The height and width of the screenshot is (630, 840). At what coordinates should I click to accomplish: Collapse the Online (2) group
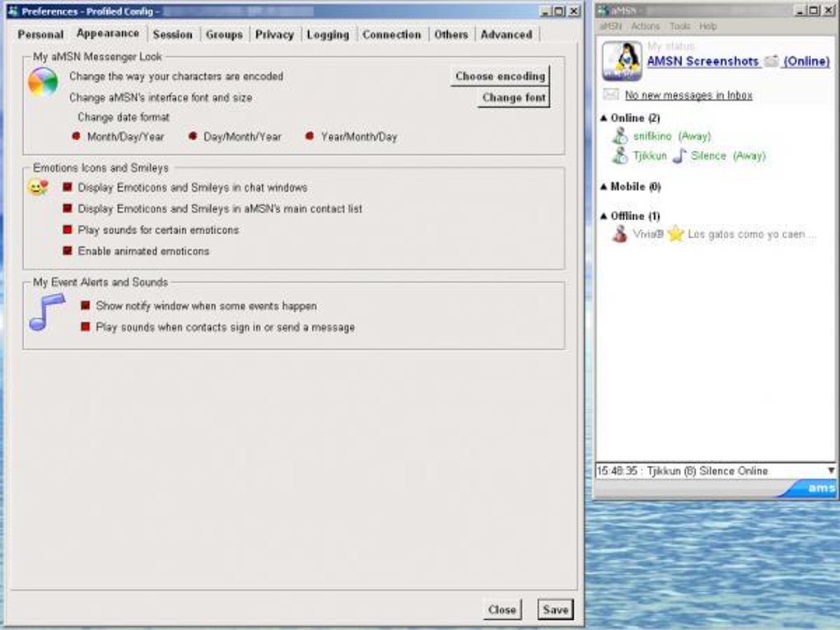tap(604, 118)
